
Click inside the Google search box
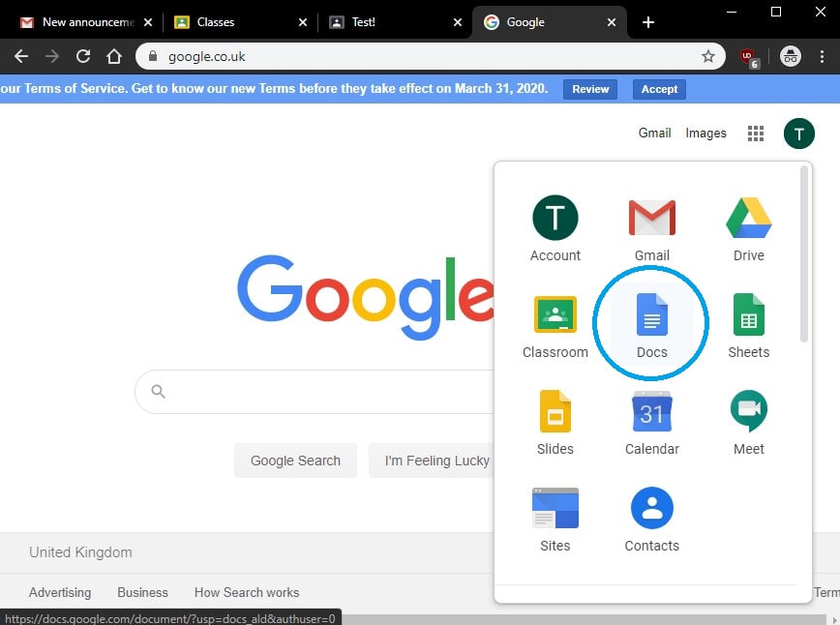[x=319, y=391]
